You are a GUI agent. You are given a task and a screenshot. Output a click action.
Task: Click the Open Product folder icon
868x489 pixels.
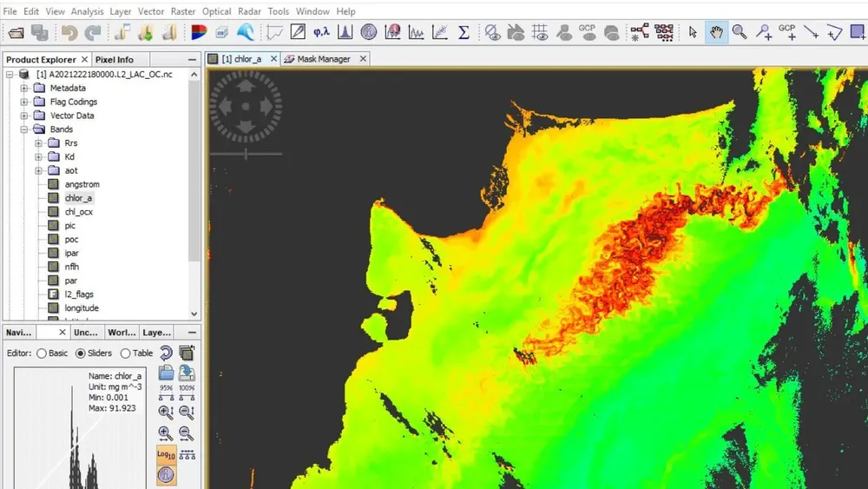(x=16, y=33)
